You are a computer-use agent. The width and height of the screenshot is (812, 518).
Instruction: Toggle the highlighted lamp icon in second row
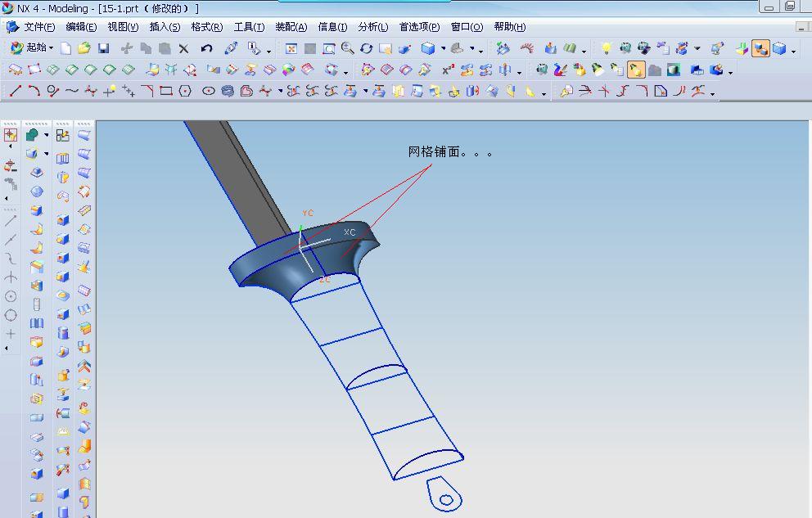[x=636, y=70]
